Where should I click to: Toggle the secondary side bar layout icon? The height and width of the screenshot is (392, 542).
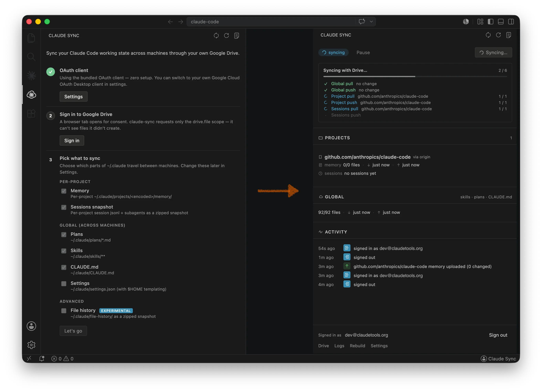[511, 22]
